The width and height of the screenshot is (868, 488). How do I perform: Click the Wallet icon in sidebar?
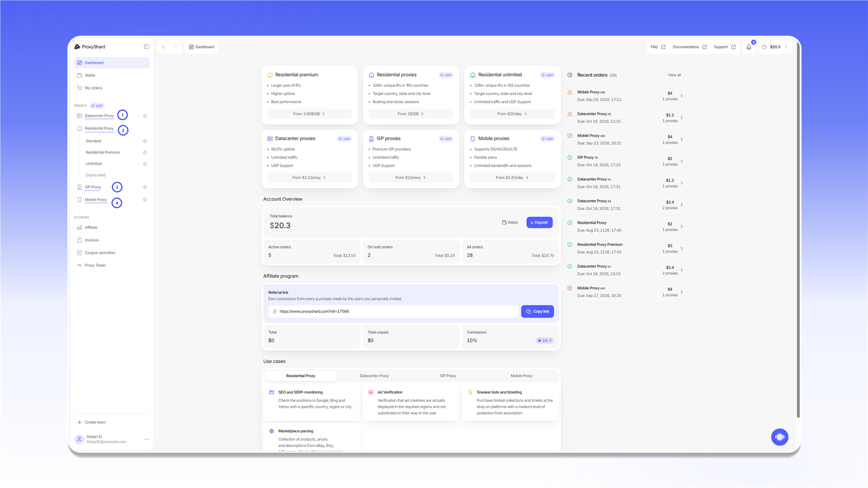[80, 75]
